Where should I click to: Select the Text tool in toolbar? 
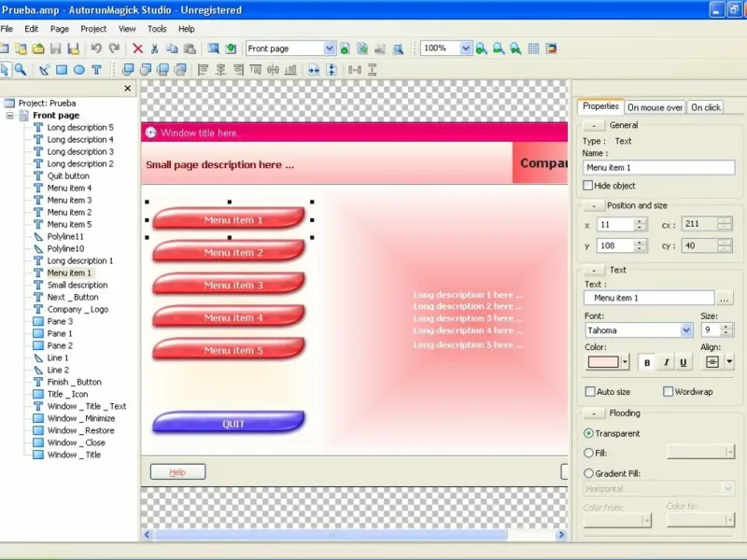tap(97, 70)
